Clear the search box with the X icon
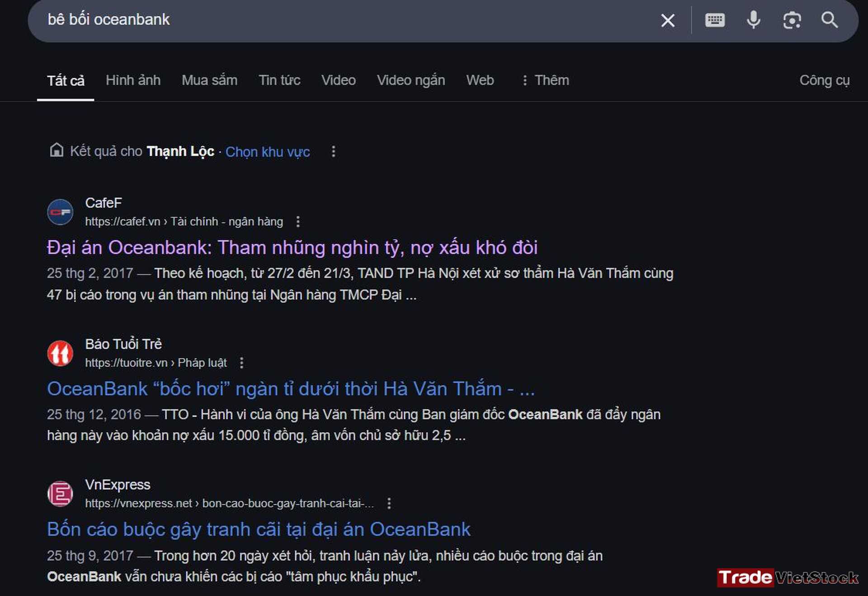Viewport: 868px width, 596px height. point(668,20)
